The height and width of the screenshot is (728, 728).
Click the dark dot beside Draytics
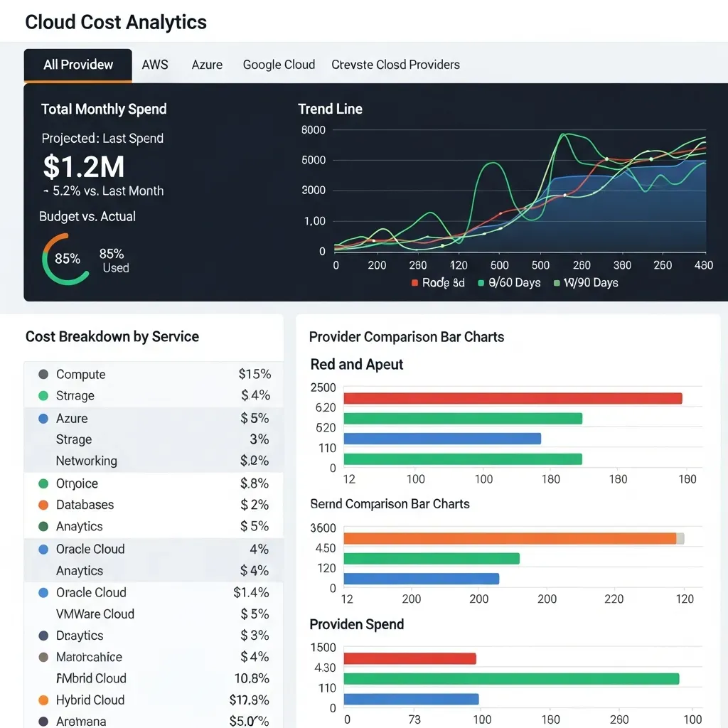coord(43,635)
